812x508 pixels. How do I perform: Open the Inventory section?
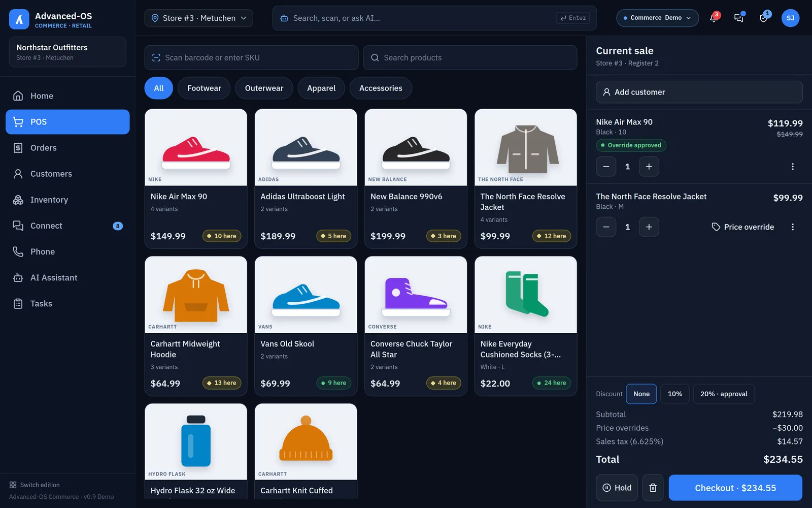point(67,200)
